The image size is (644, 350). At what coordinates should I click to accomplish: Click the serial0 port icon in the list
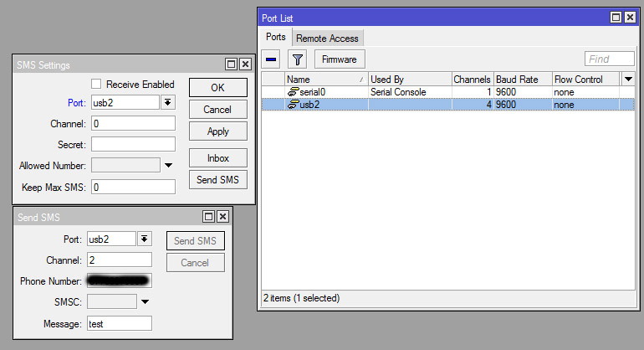293,92
